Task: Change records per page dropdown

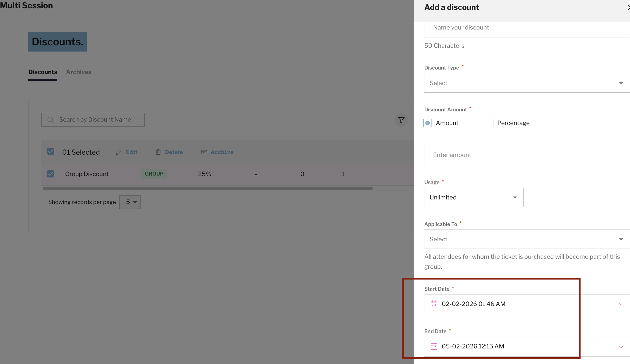Action: click(x=130, y=202)
